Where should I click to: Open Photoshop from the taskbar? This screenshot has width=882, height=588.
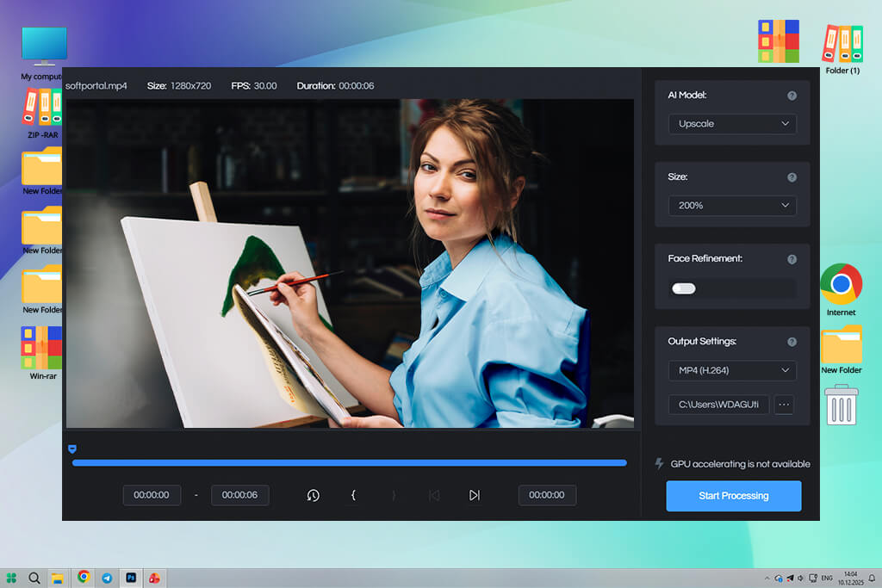131,578
